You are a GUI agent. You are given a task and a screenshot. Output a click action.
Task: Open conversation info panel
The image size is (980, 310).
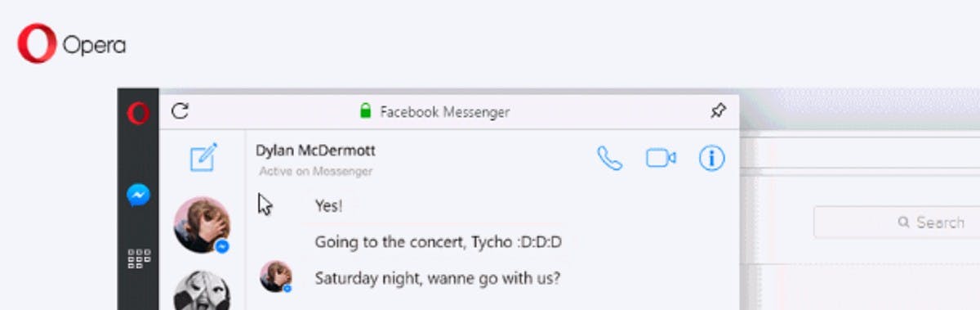[712, 158]
